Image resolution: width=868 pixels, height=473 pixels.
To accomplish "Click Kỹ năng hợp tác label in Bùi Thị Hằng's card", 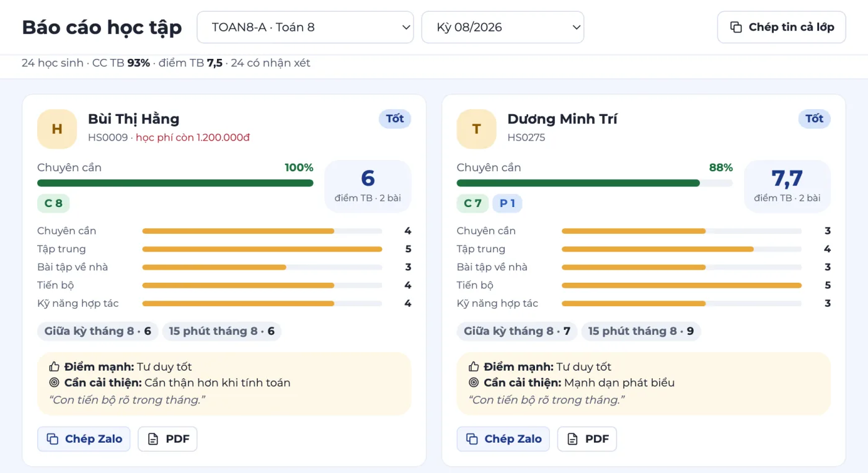I will coord(78,303).
